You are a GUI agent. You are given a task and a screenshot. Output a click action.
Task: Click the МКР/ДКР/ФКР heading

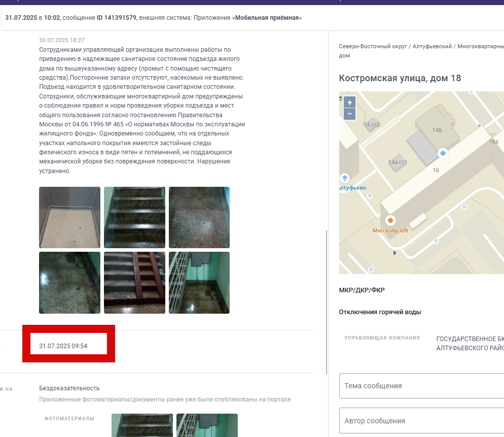[x=362, y=290]
